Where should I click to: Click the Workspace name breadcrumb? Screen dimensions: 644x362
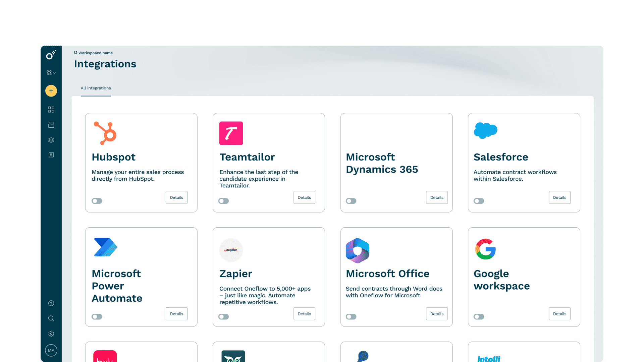(93, 53)
